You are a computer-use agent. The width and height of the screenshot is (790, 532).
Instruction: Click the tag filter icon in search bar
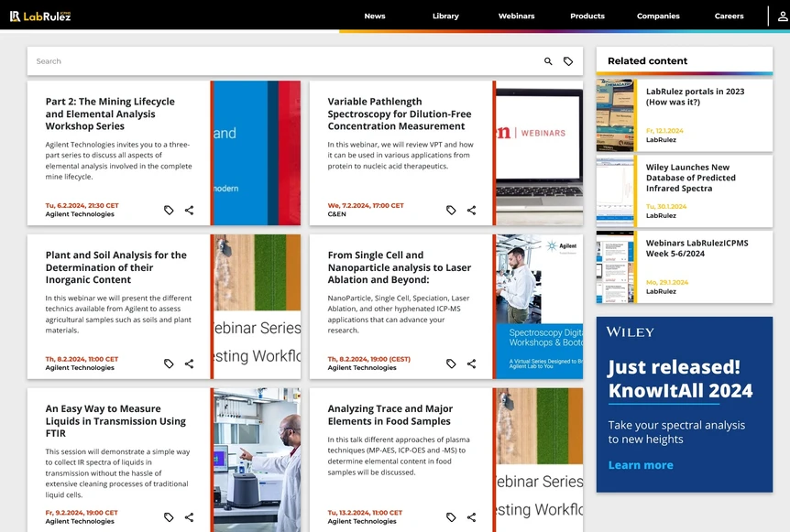point(568,61)
